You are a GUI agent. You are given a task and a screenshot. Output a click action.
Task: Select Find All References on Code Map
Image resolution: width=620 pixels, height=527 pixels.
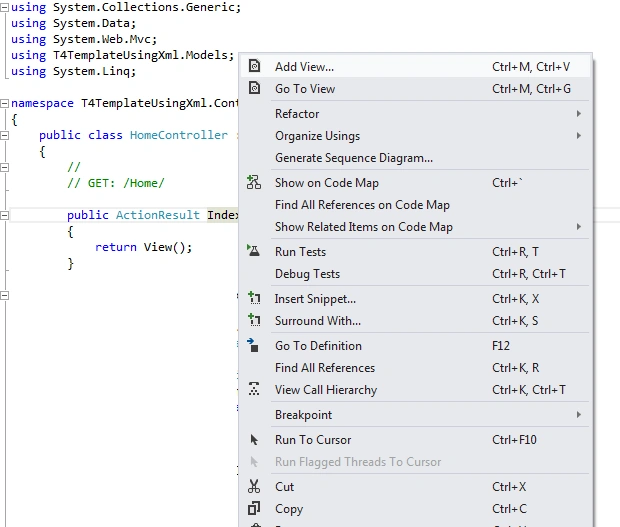click(415, 205)
